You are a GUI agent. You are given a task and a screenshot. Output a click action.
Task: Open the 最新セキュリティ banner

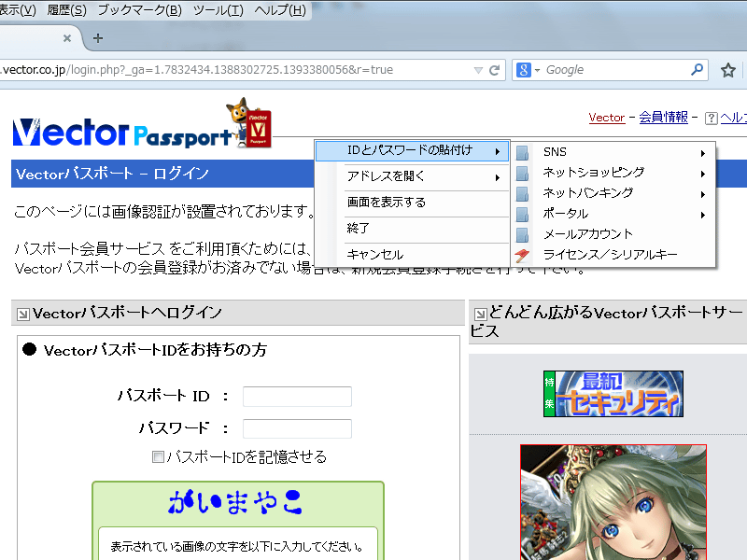(613, 394)
